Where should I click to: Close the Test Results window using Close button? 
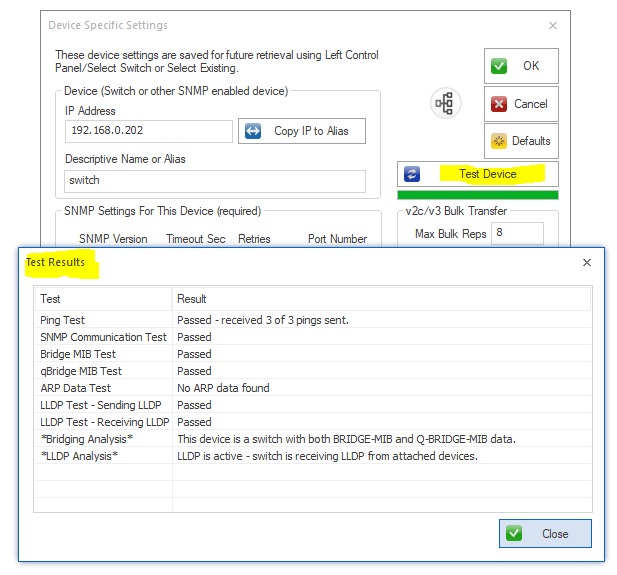[545, 533]
